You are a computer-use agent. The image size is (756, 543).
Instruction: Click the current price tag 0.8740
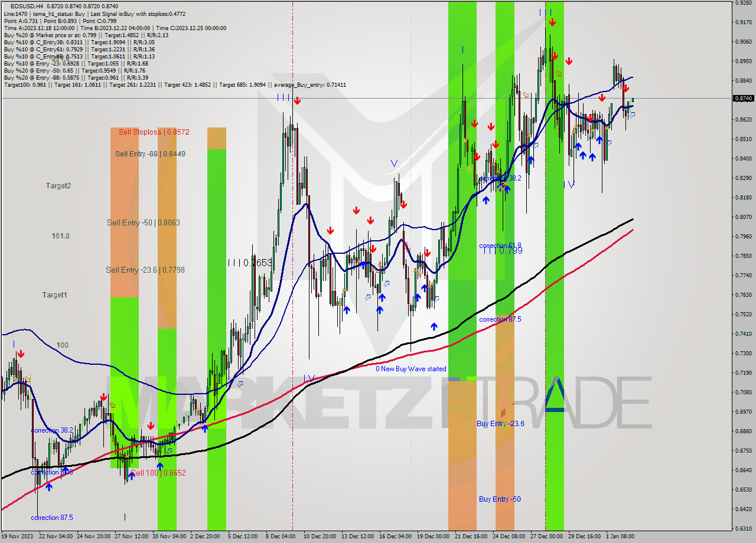point(744,98)
